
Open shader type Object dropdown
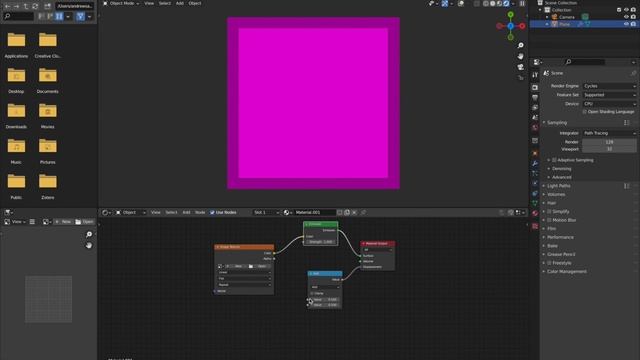coord(130,212)
